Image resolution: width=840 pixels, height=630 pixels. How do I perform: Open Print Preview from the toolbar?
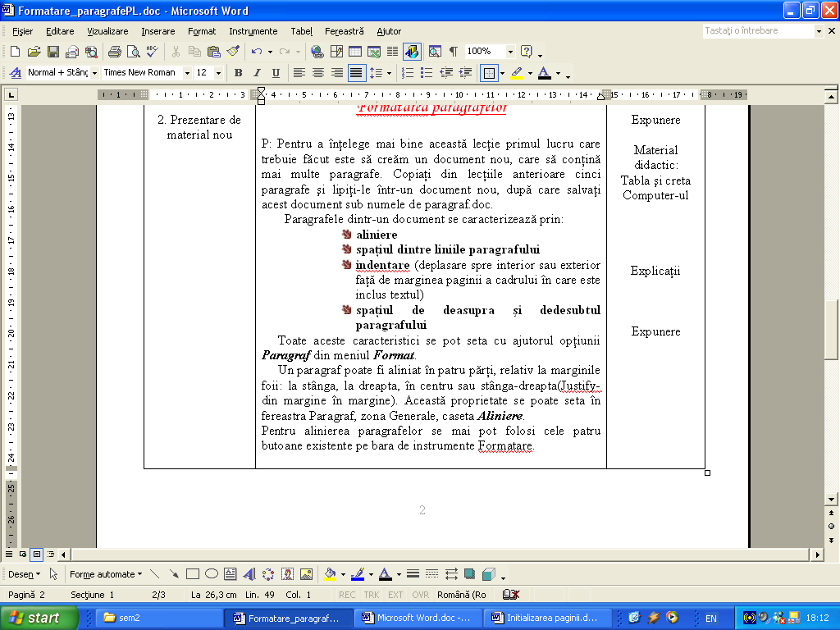click(134, 52)
